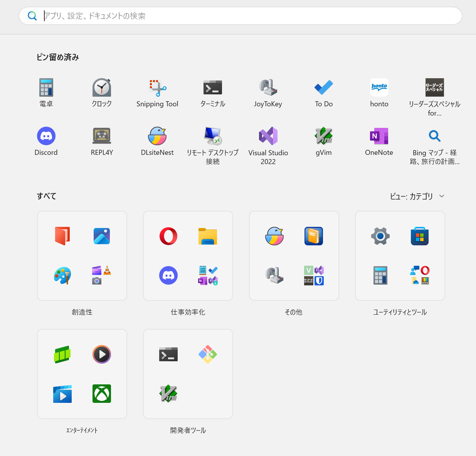This screenshot has height=456, width=476.
Task: Click the 創造性 category label
Action: click(x=82, y=312)
